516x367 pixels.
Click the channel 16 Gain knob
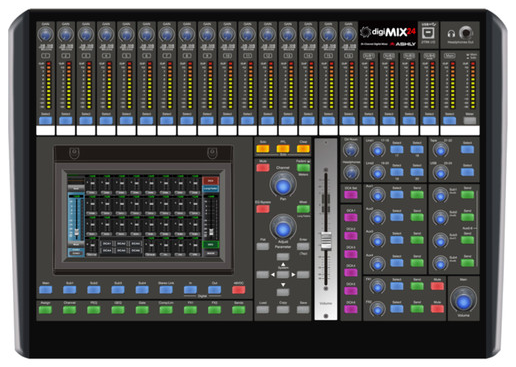tap(349, 34)
